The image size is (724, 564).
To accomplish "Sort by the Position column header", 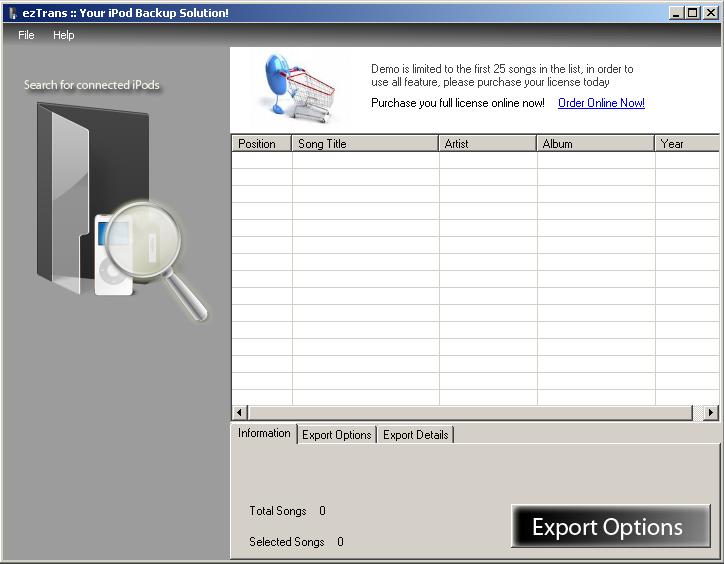I will 261,144.
